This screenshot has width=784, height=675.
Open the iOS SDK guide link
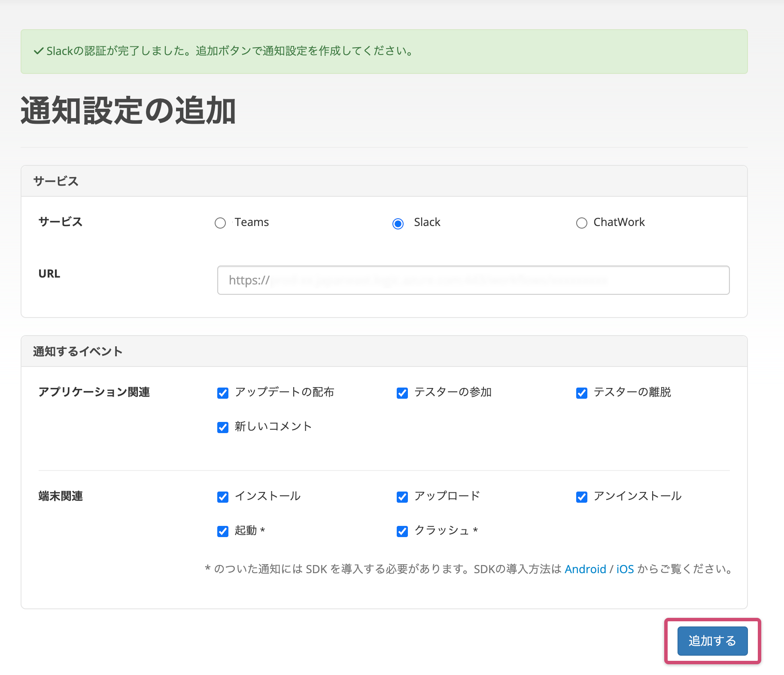(625, 569)
